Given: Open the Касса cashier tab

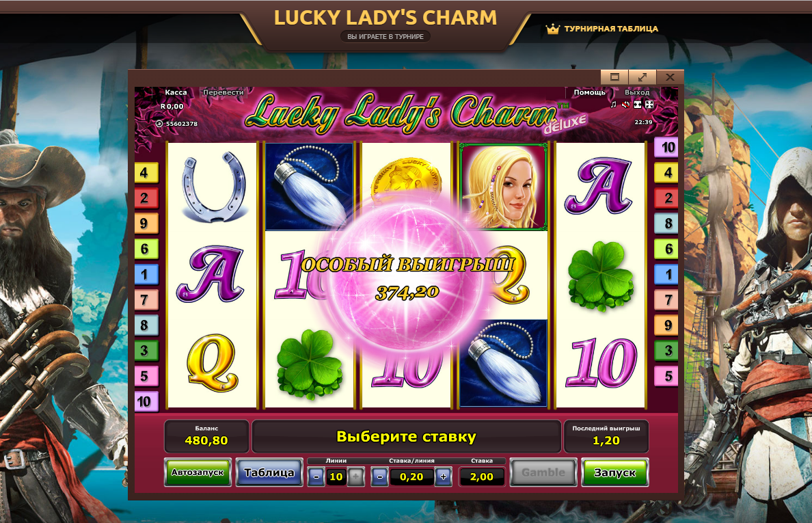Looking at the screenshot, I should pos(176,92).
